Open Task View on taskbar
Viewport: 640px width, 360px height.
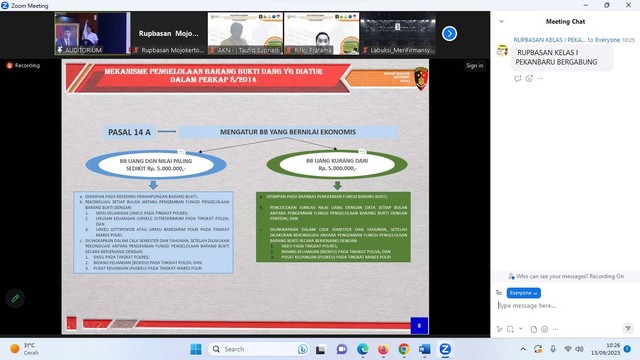(x=320, y=349)
